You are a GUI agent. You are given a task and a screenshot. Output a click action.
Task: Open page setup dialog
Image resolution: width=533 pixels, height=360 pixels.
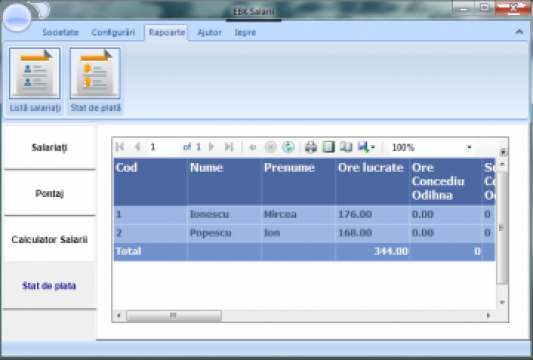(346, 147)
